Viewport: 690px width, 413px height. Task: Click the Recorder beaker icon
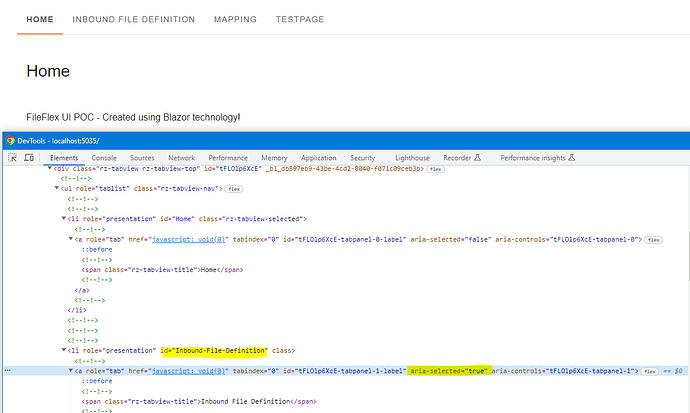click(477, 157)
